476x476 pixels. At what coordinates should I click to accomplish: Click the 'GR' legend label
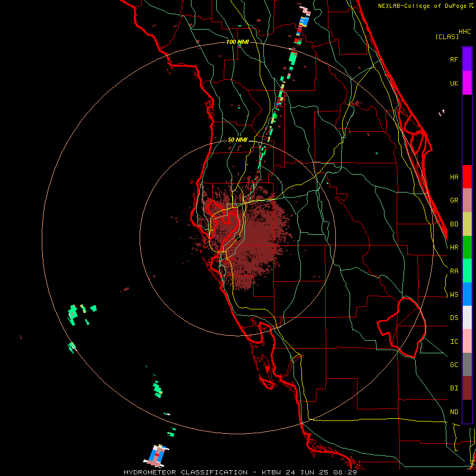pos(454,200)
